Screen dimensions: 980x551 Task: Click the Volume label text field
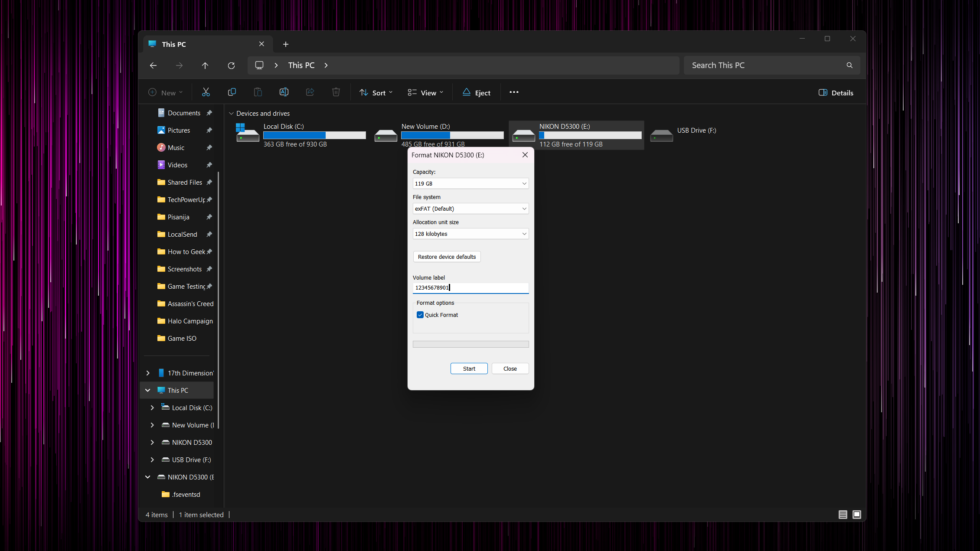tap(470, 288)
